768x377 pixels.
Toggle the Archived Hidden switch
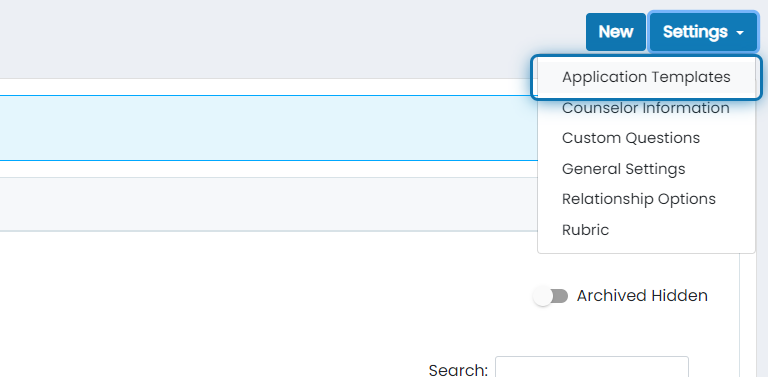(551, 296)
